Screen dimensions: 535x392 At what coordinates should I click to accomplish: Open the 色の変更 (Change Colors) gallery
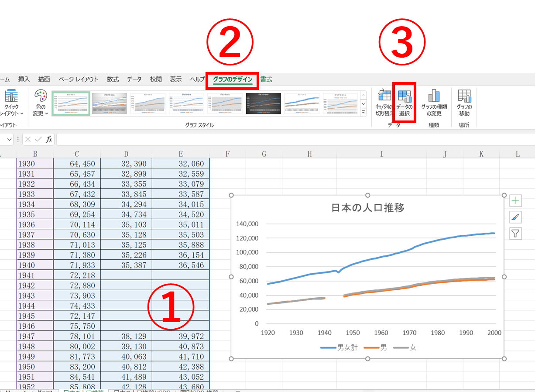pyautogui.click(x=40, y=103)
